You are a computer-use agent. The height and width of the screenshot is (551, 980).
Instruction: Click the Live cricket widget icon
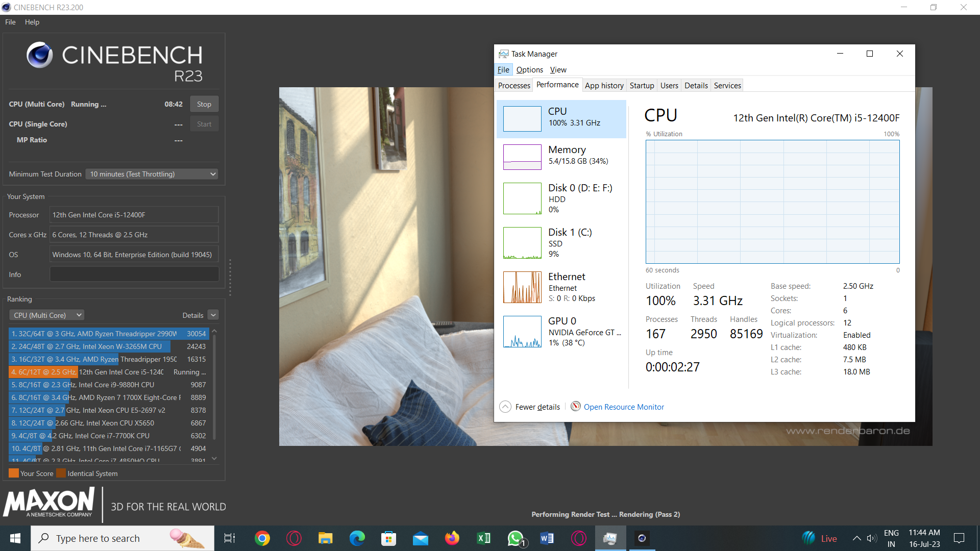[x=808, y=538]
